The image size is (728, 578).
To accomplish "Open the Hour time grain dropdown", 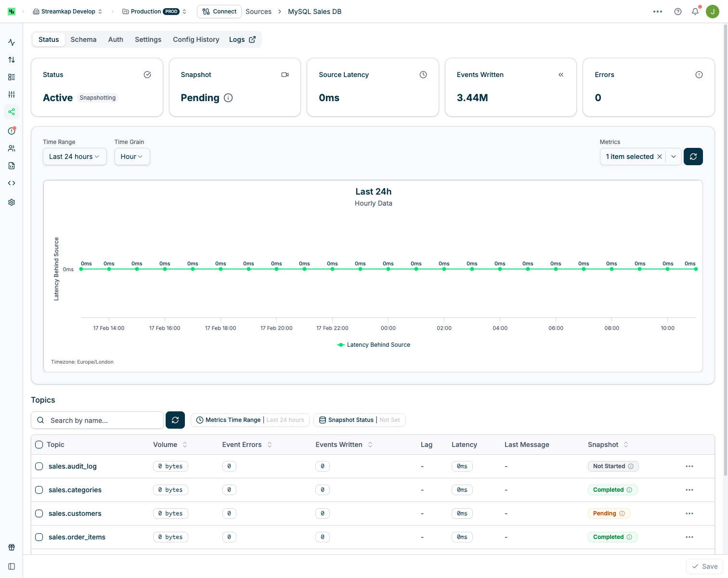I will click(131, 157).
